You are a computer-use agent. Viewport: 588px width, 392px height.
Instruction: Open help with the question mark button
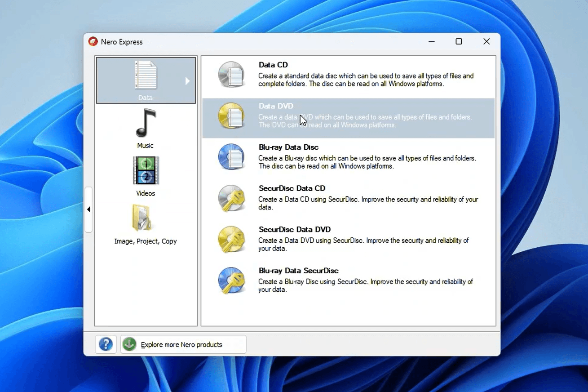106,344
